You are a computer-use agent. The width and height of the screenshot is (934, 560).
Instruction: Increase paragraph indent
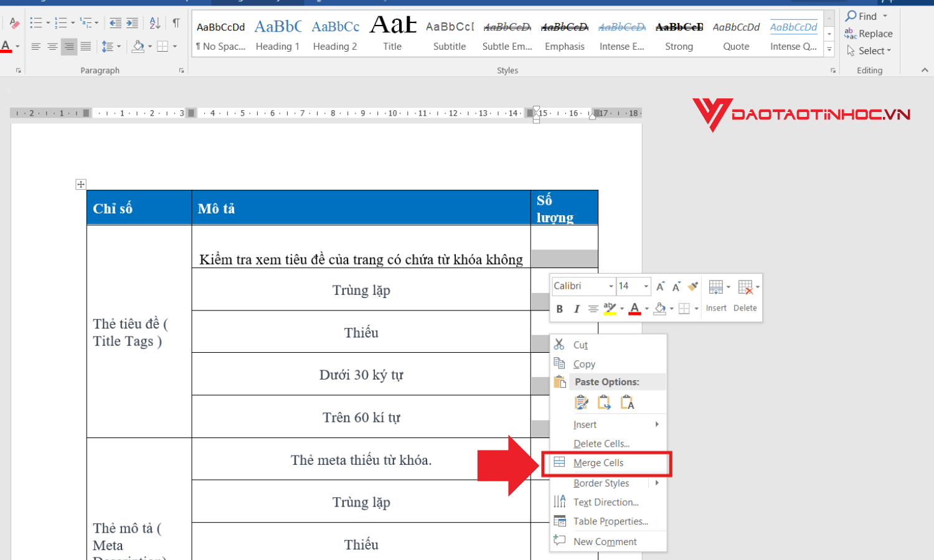(132, 24)
